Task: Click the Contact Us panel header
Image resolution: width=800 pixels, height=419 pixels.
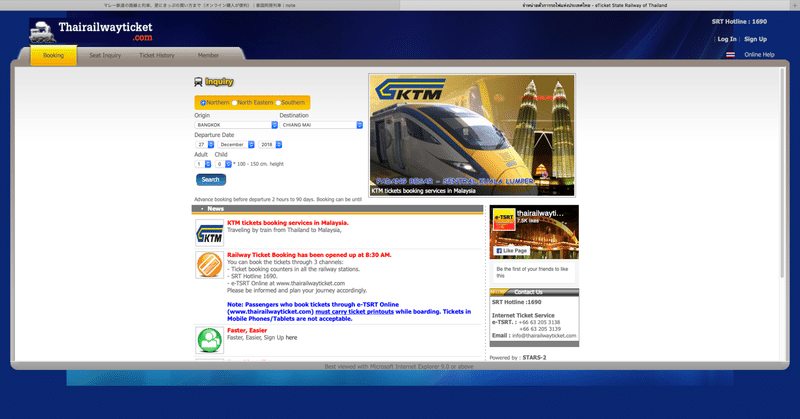Action: (x=534, y=292)
